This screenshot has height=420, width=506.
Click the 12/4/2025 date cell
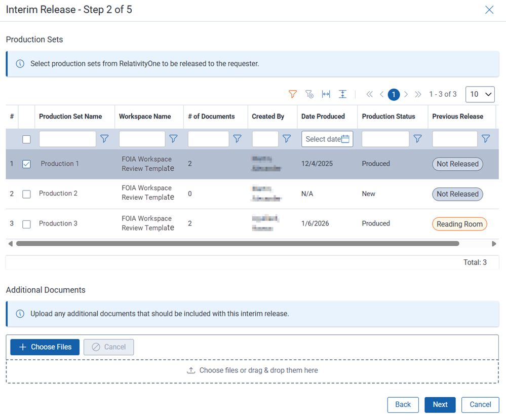tap(317, 164)
